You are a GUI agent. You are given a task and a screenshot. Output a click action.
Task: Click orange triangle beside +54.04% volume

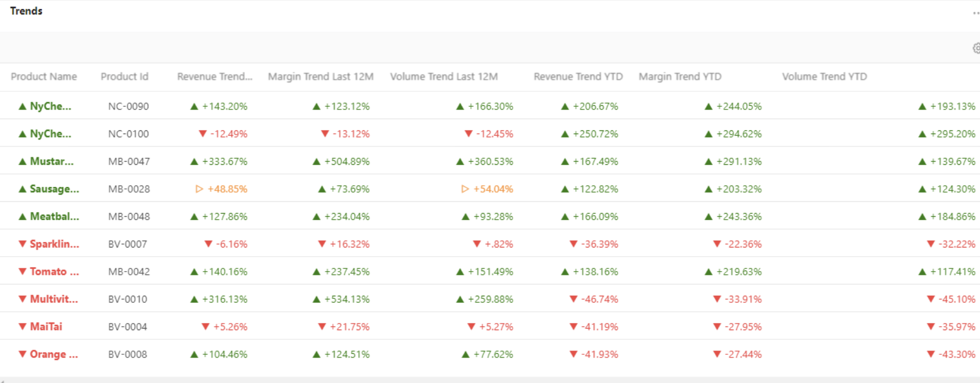click(x=465, y=189)
